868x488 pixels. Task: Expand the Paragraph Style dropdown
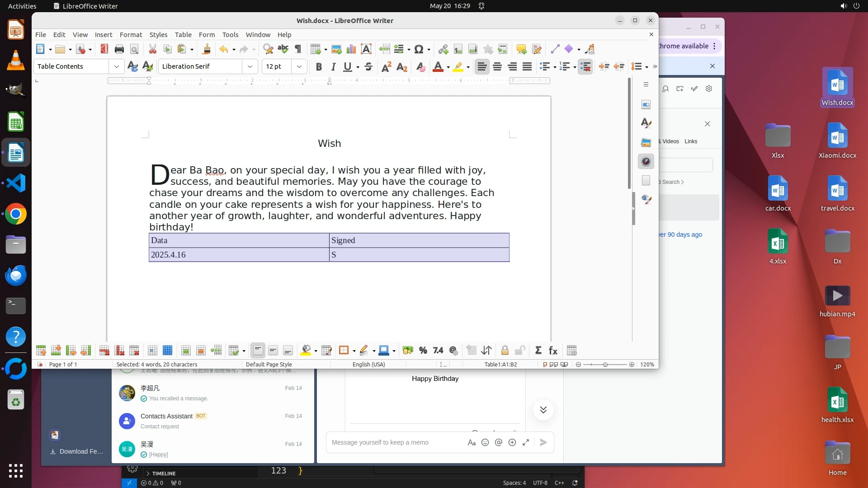click(117, 67)
